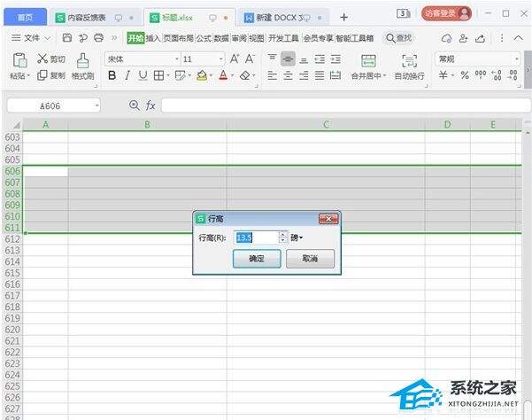Click the thousands separator 000 icon
Screen dimensions: 532x420
(x=481, y=74)
